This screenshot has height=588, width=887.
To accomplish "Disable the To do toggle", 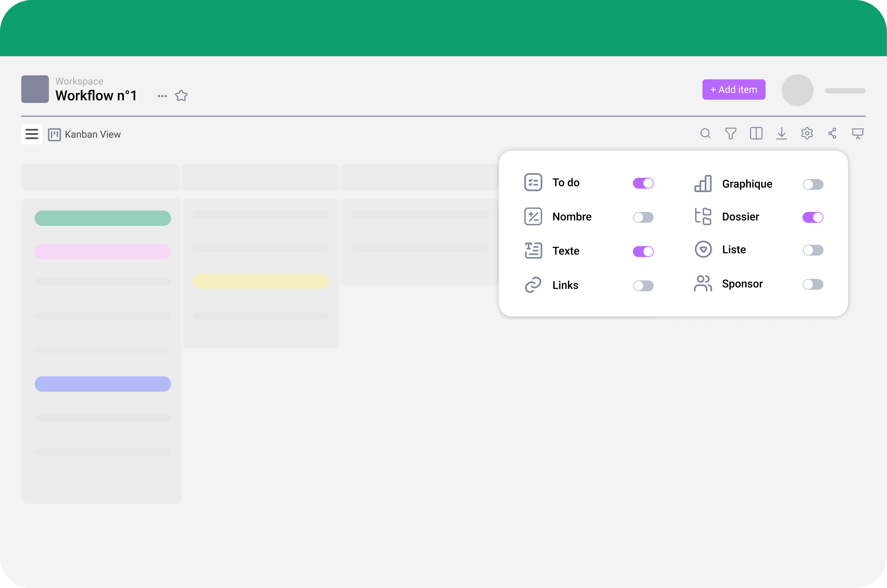I will 643,183.
